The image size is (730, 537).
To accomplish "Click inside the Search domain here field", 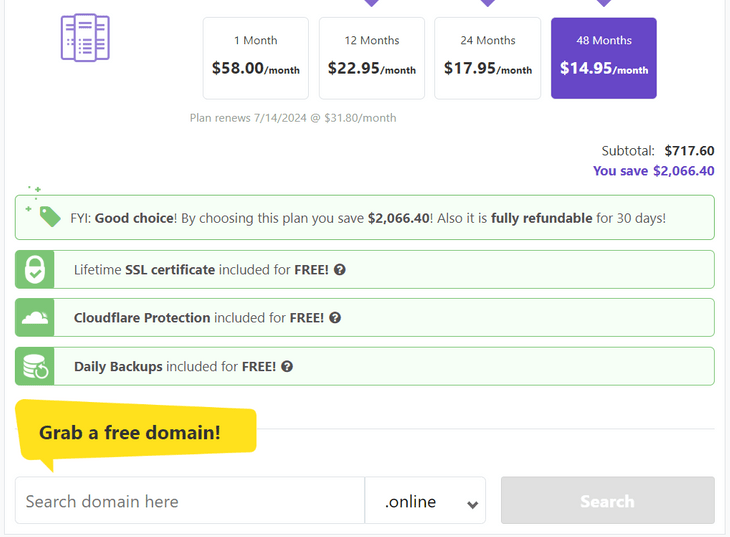I will [190, 501].
